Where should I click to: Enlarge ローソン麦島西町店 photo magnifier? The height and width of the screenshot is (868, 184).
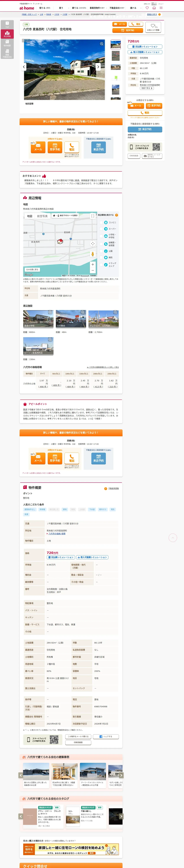(x=50, y=340)
